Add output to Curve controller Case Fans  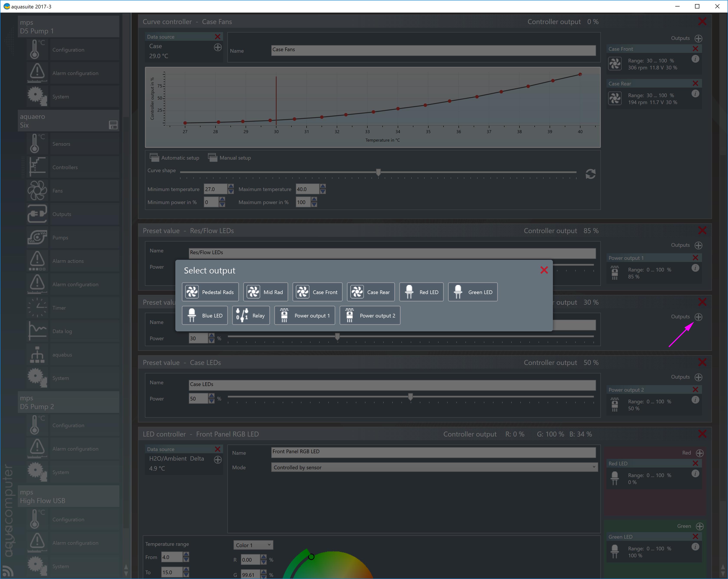pos(698,38)
